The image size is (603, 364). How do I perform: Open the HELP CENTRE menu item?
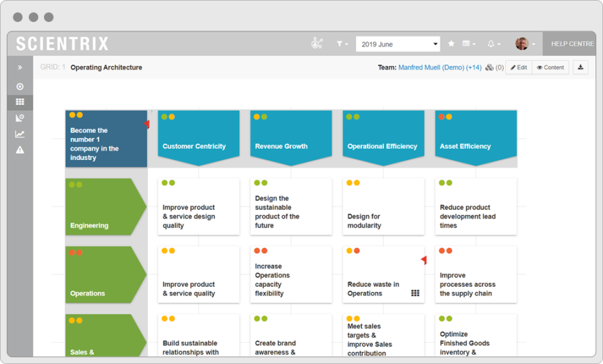572,44
